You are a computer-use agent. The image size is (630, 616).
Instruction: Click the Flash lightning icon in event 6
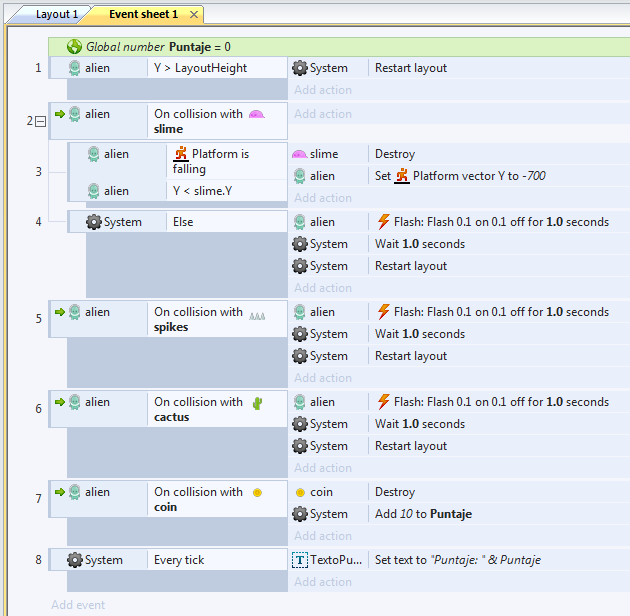point(384,401)
